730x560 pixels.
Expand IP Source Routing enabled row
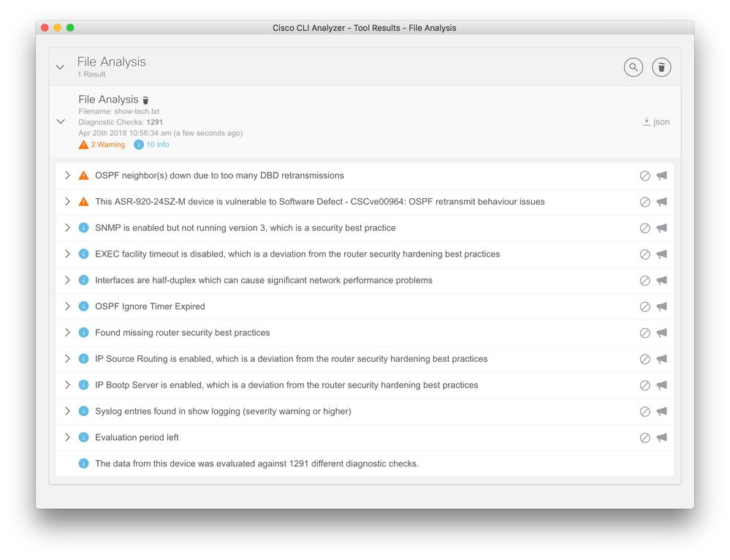tap(67, 359)
